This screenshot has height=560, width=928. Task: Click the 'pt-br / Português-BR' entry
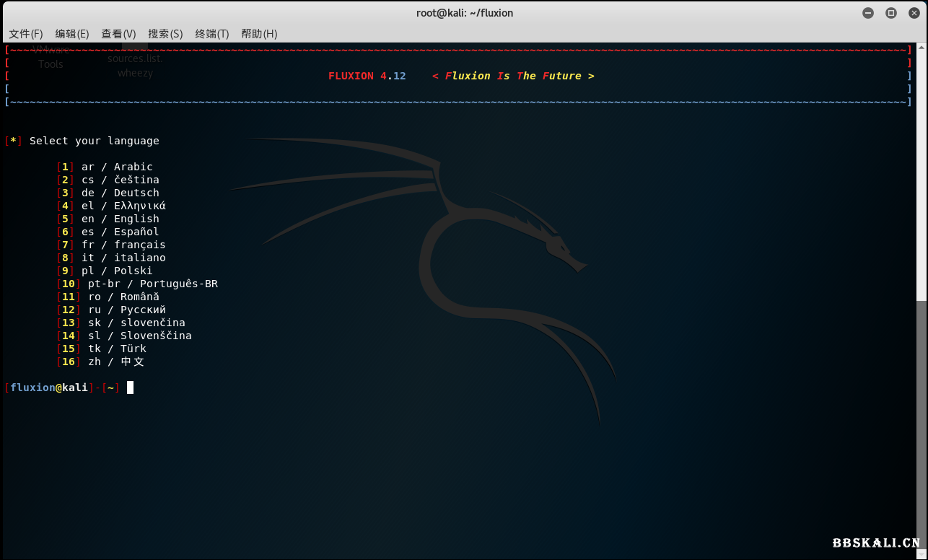click(x=152, y=284)
